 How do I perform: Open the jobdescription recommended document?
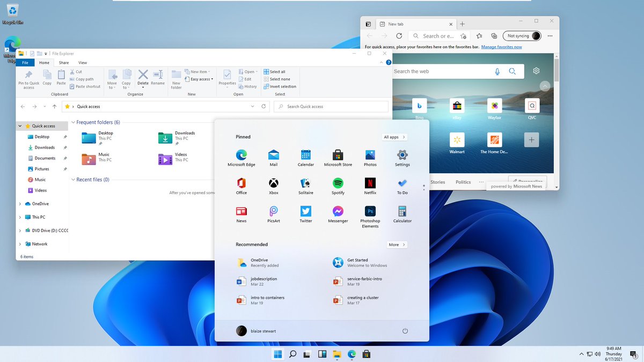tap(258, 282)
